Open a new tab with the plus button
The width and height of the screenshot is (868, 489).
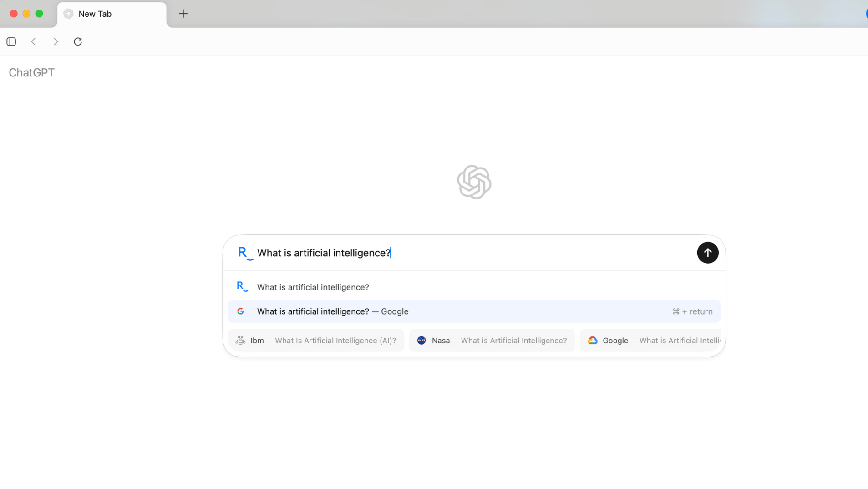(183, 14)
